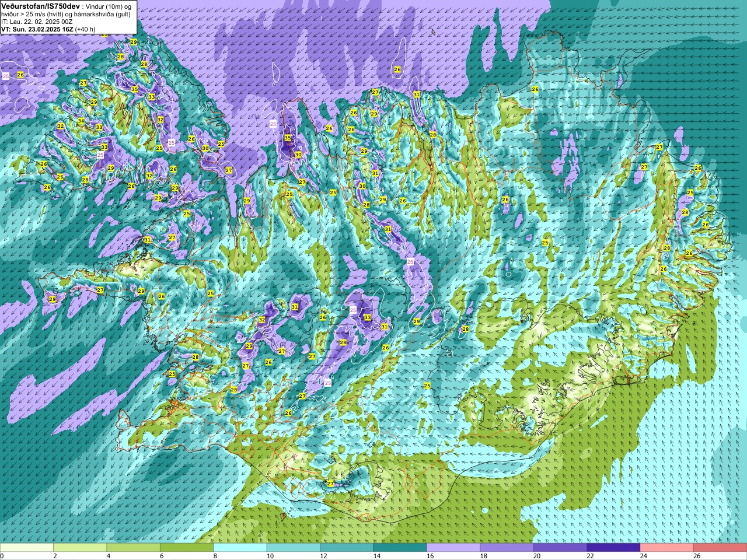Screen dimensions: 747x560
Task: Click the "(+40 h)" forecast offset text
Action: pyautogui.click(x=85, y=29)
